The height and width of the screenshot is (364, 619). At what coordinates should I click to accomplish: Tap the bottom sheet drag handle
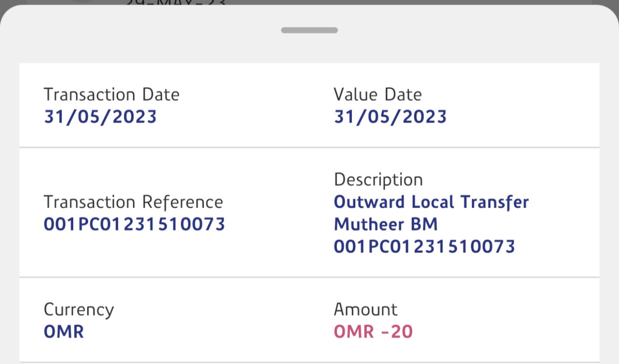pyautogui.click(x=309, y=30)
